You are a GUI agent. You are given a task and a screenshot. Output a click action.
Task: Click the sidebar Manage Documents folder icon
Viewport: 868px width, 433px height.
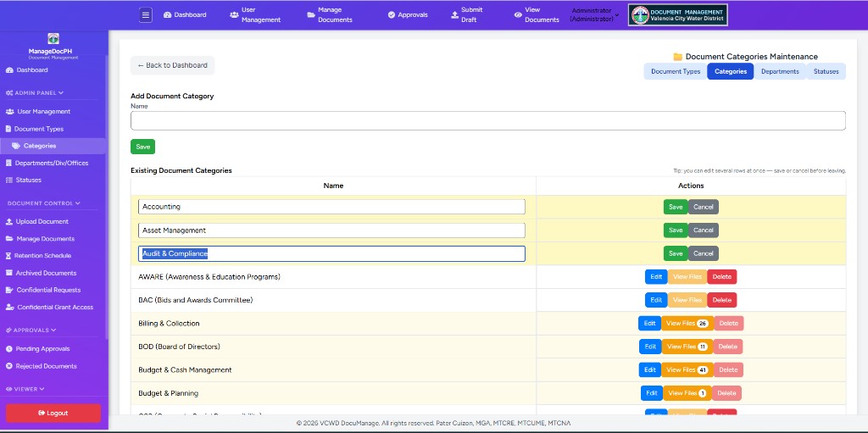(x=9, y=239)
